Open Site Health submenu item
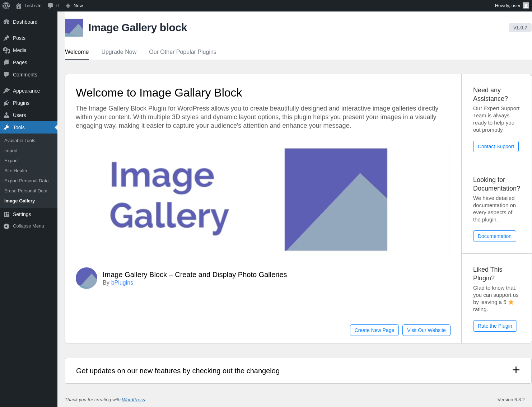 pos(16,171)
